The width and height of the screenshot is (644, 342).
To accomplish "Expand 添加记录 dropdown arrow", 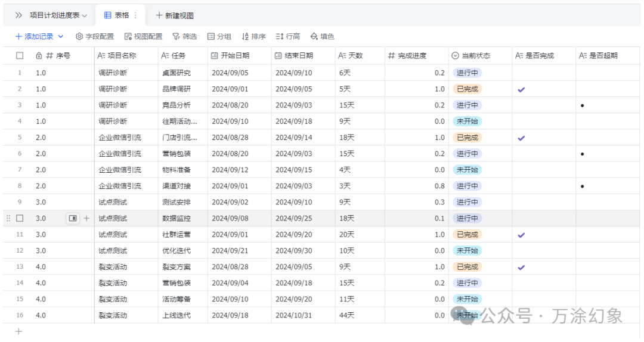I will (x=61, y=36).
